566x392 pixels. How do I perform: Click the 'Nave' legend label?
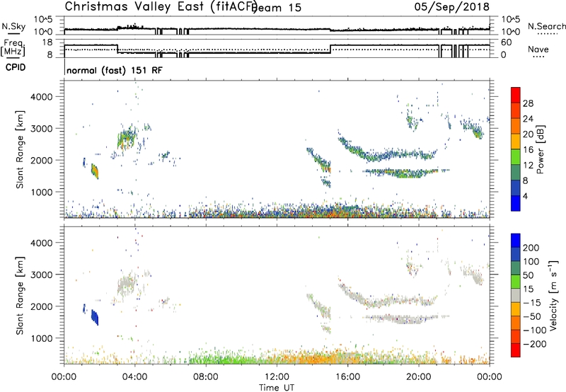pos(538,49)
